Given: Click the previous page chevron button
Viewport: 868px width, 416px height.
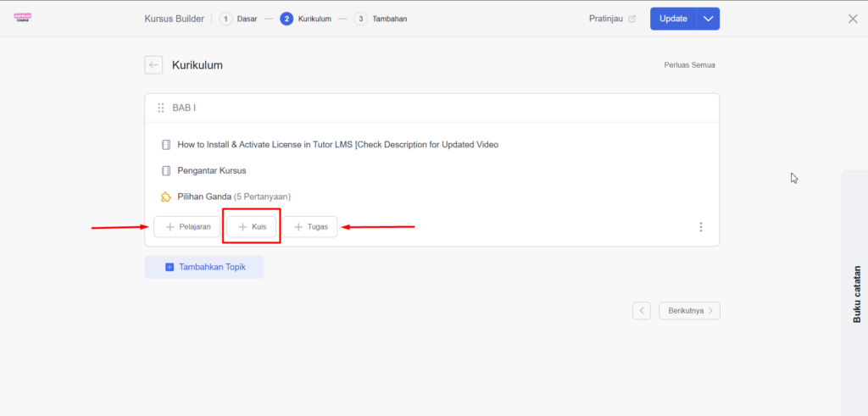Looking at the screenshot, I should click(642, 311).
